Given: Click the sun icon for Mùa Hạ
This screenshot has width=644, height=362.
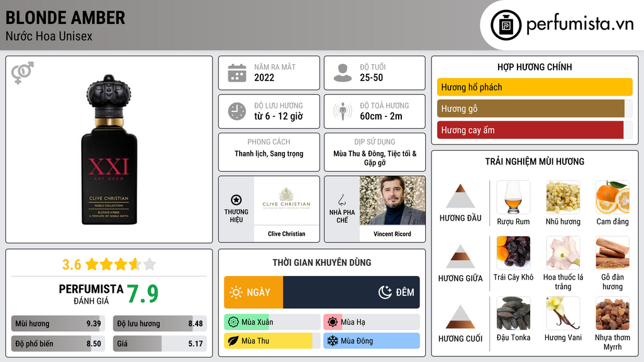Looking at the screenshot, I should click(332, 322).
